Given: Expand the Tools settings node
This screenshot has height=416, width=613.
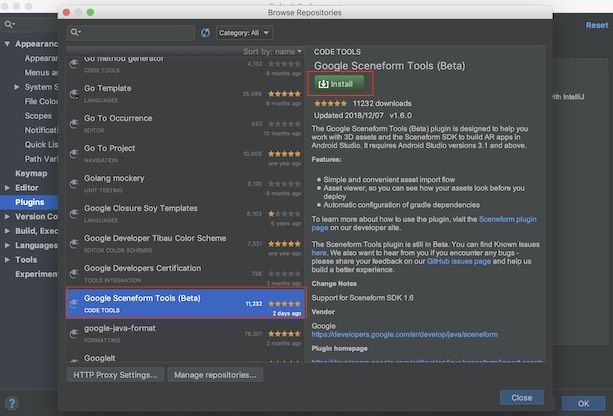Looking at the screenshot, I should coord(7,260).
